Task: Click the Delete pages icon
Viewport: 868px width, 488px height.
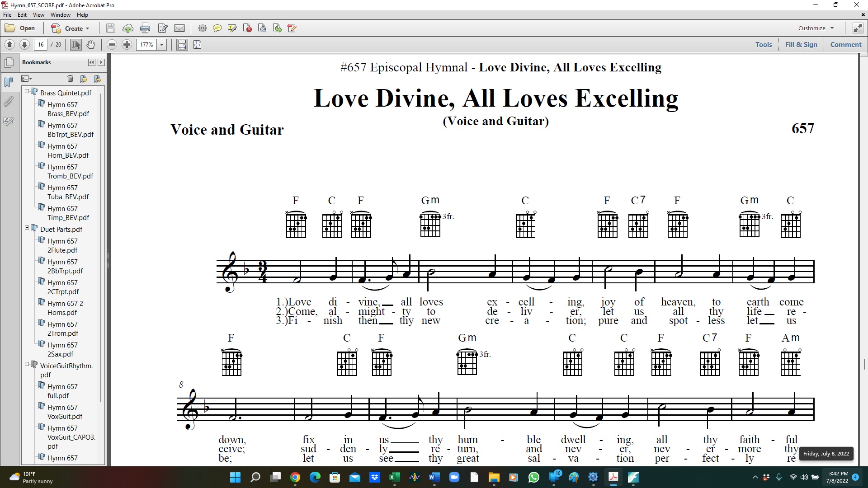Action: pos(247,28)
